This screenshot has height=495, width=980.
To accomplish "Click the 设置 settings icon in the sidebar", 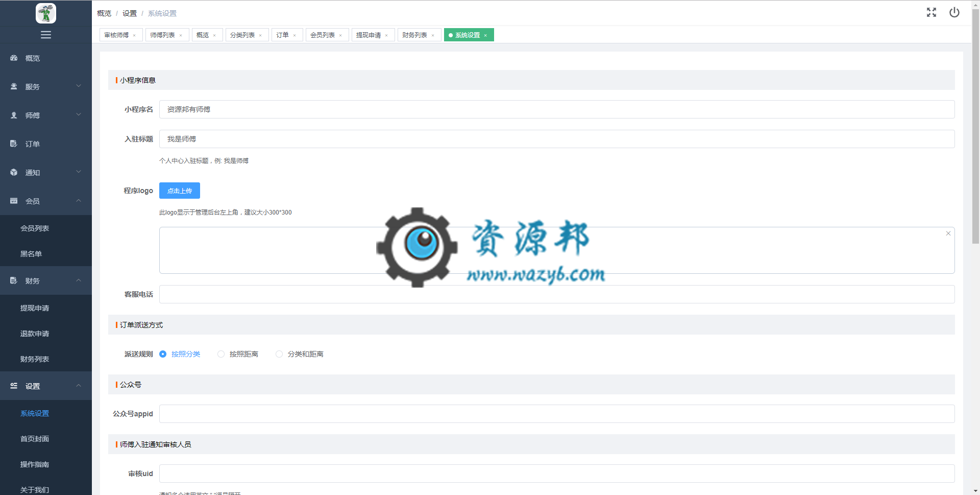I will coord(14,386).
